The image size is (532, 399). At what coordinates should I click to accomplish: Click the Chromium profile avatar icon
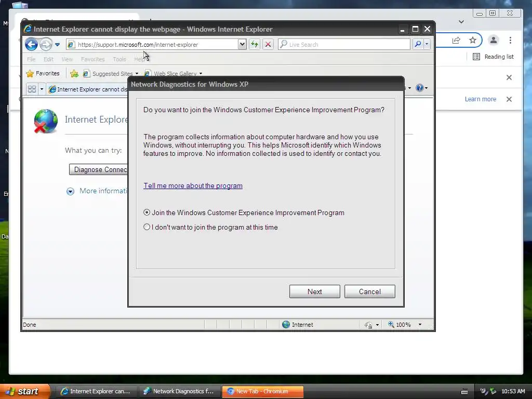(x=494, y=41)
